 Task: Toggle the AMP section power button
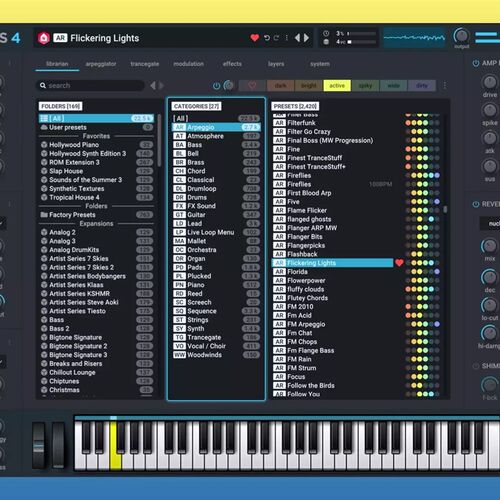(476, 63)
